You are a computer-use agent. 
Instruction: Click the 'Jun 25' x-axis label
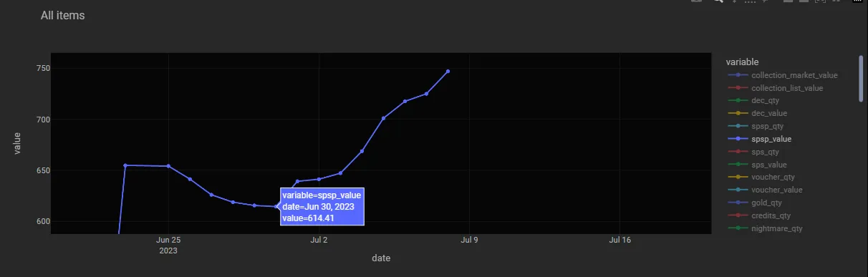168,240
